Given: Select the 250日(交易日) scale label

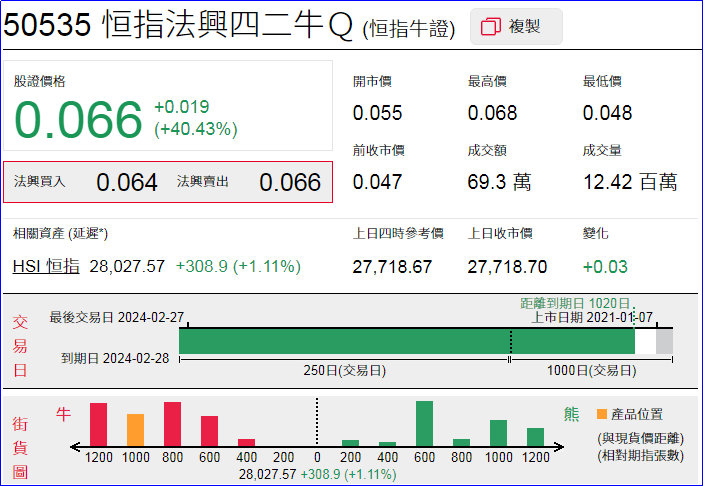Looking at the screenshot, I should (344, 371).
